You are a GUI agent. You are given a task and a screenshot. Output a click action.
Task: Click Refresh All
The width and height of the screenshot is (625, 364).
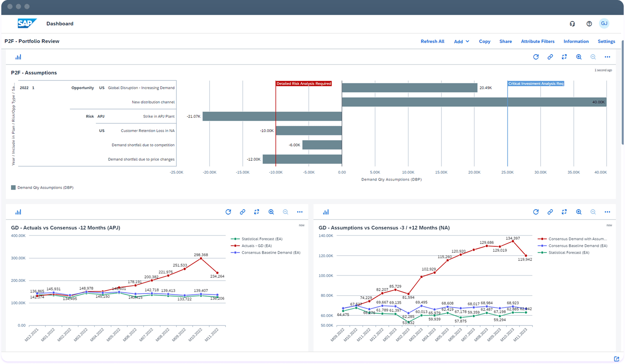pos(432,41)
